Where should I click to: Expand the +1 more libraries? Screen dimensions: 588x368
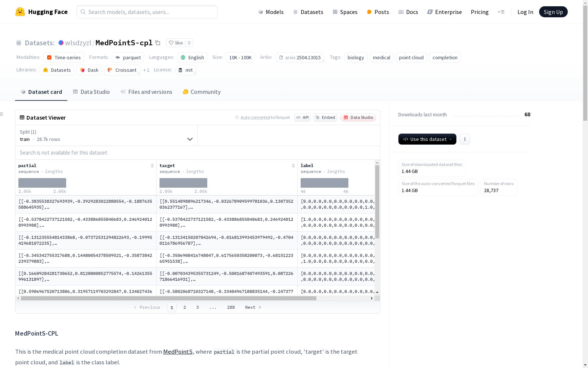(146, 70)
